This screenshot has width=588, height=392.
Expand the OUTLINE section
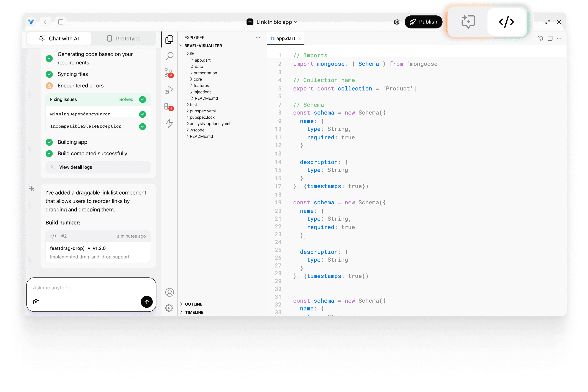194,304
